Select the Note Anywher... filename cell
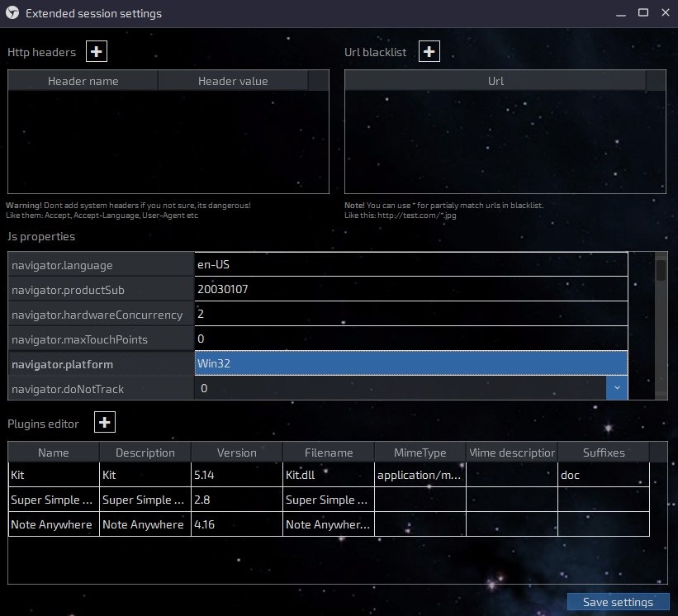Viewport: 678px width, 616px height. 329,524
